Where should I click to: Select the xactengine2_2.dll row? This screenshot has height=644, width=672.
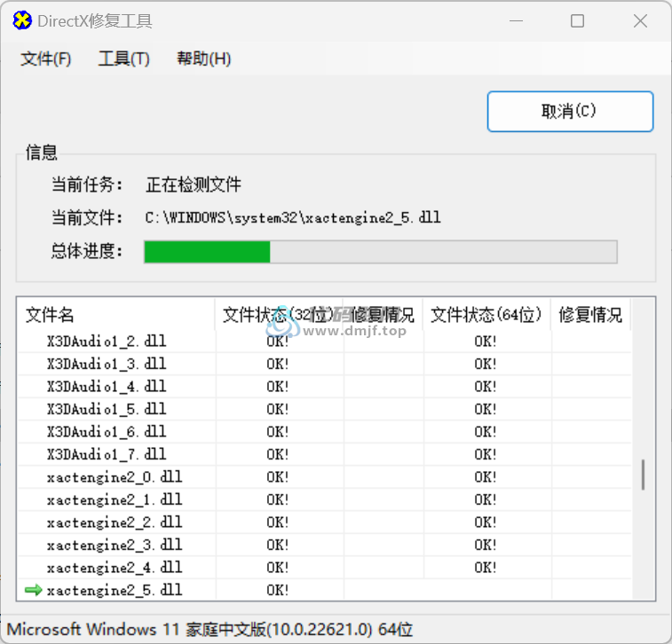(x=324, y=522)
